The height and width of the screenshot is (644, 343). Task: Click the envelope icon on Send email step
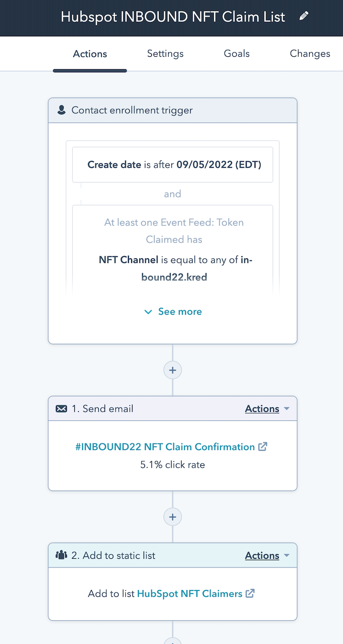tap(61, 409)
